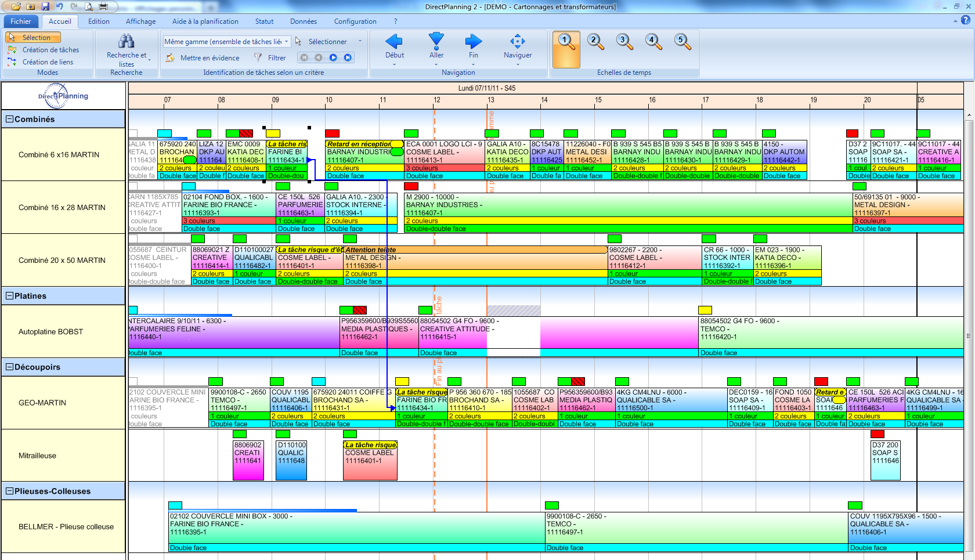Open the Même gamme criteria combo box
Screen dimensions: 975x560
point(226,42)
